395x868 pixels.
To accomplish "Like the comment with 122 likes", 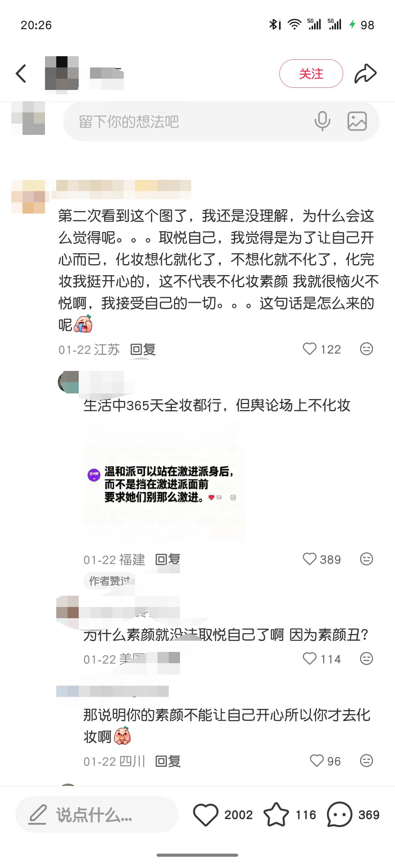I will point(309,349).
